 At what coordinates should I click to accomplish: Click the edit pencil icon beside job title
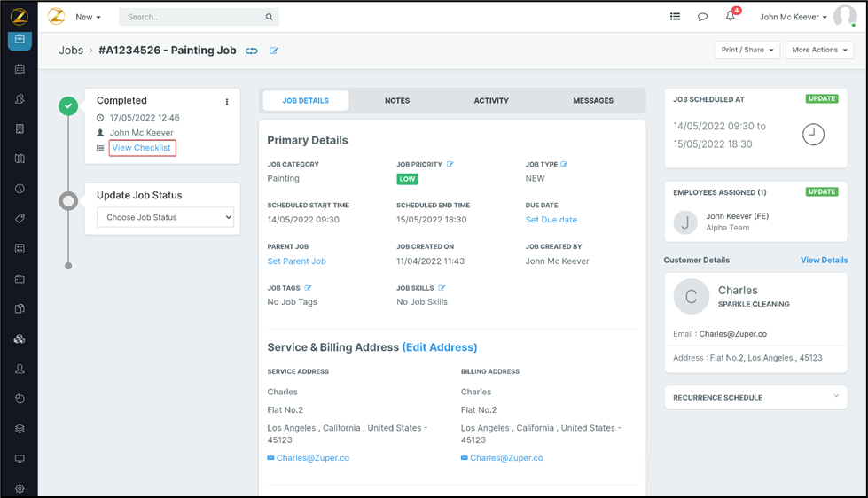274,51
